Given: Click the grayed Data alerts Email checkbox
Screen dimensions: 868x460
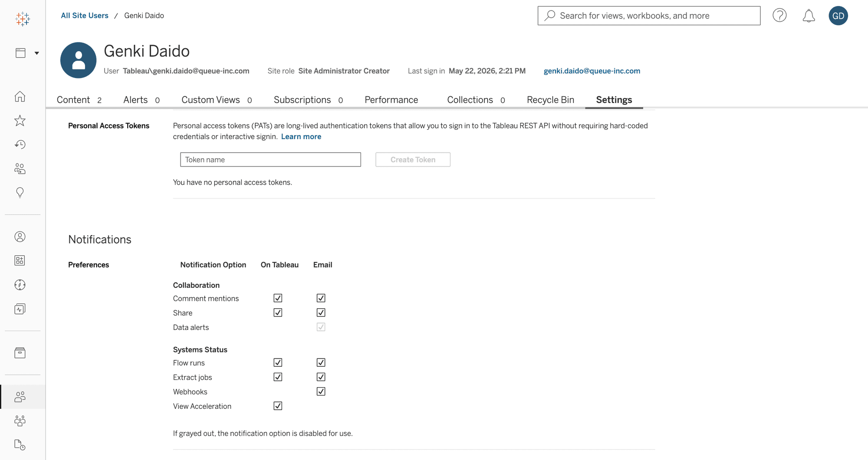Looking at the screenshot, I should click(x=321, y=327).
